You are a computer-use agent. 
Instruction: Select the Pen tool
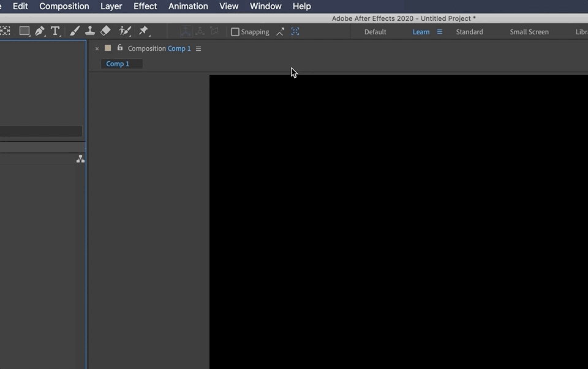(x=40, y=31)
